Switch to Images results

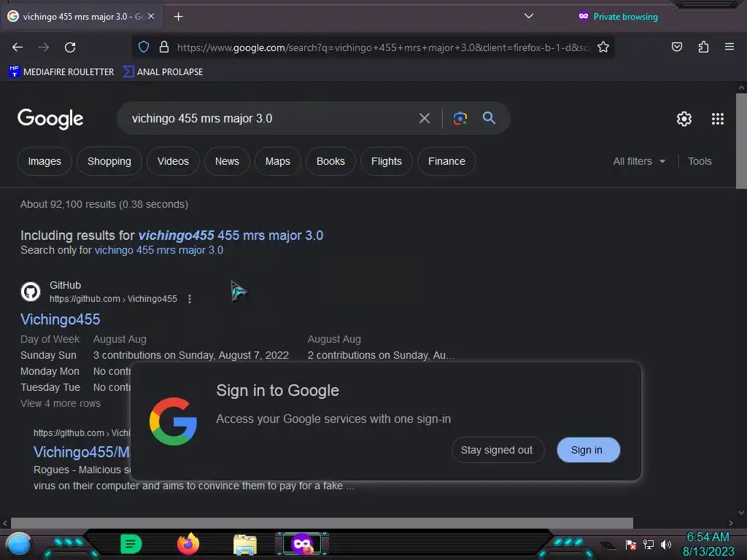(x=44, y=161)
